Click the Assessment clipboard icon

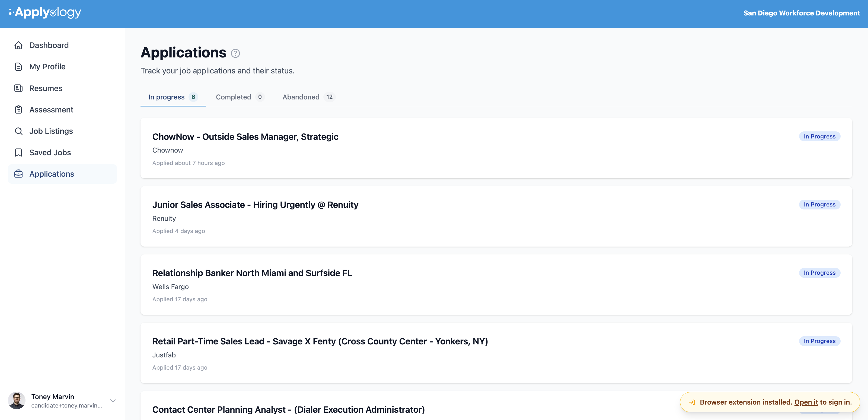pyautogui.click(x=18, y=110)
